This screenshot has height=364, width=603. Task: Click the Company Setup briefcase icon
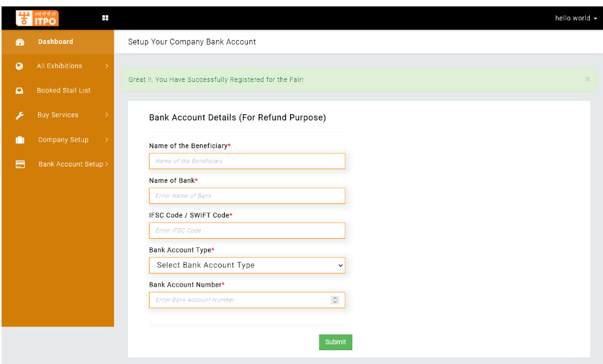20,140
